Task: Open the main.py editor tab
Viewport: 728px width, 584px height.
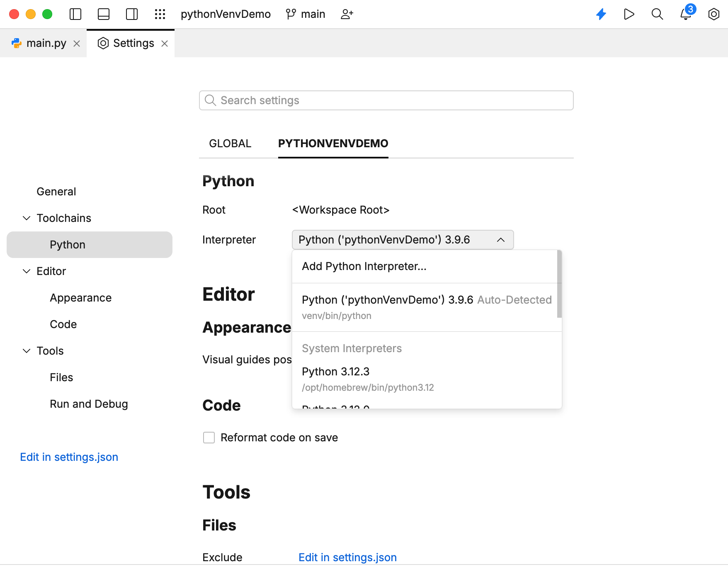Action: pyautogui.click(x=46, y=43)
